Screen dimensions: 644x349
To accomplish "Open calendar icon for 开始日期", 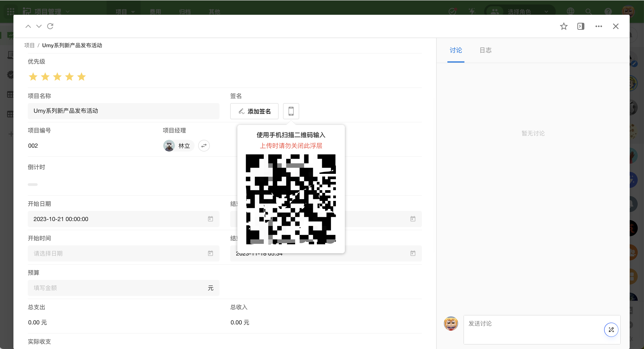I will pyautogui.click(x=210, y=219).
